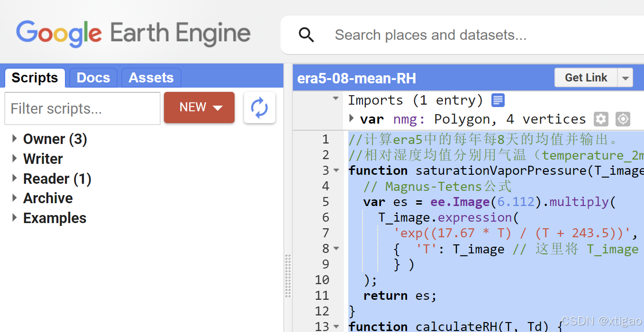This screenshot has width=644, height=332.
Task: Open the Get Link dropdown arrow
Action: pyautogui.click(x=626, y=78)
